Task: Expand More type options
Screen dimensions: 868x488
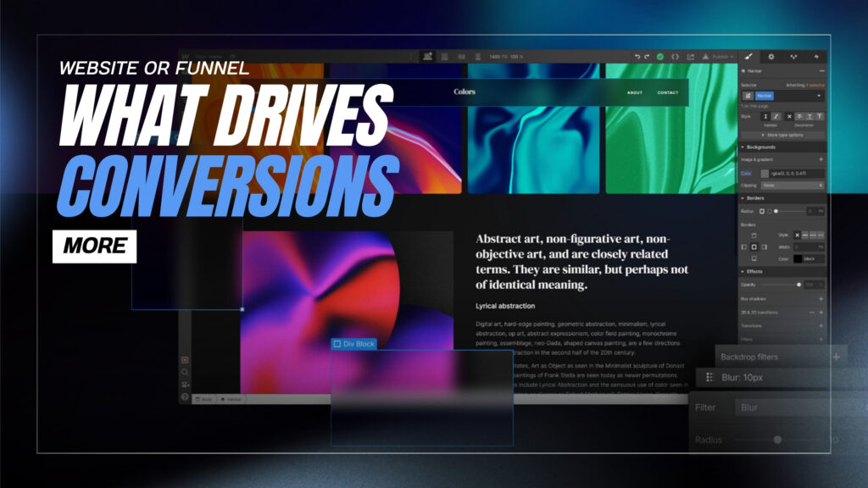Action: [x=782, y=135]
